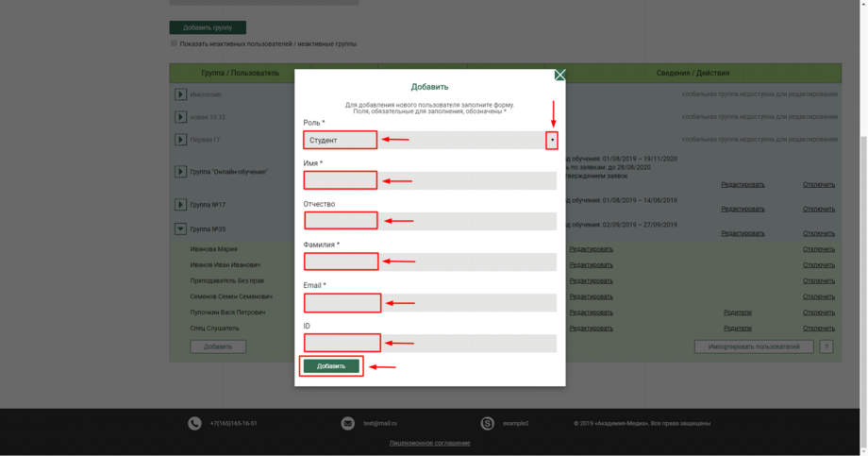This screenshot has height=456, width=868.
Task: Open Родители for Спец Слушатель
Action: (x=738, y=328)
